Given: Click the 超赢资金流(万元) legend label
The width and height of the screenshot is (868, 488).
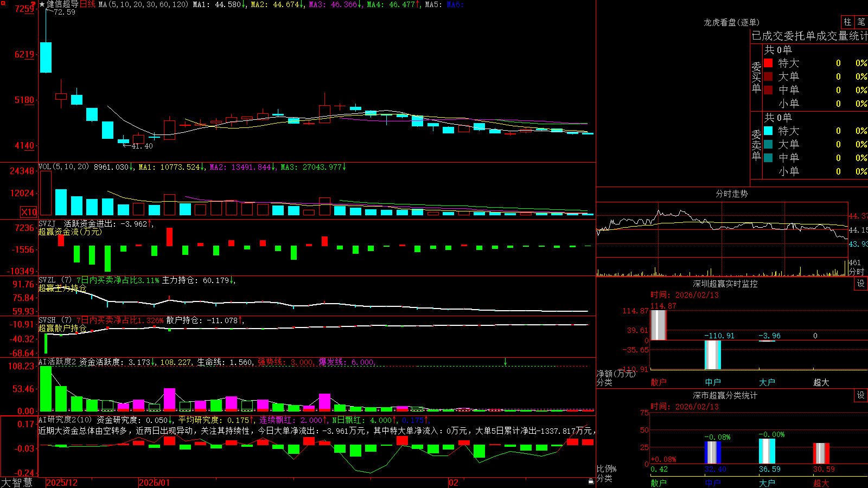Looking at the screenshot, I should pos(70,232).
